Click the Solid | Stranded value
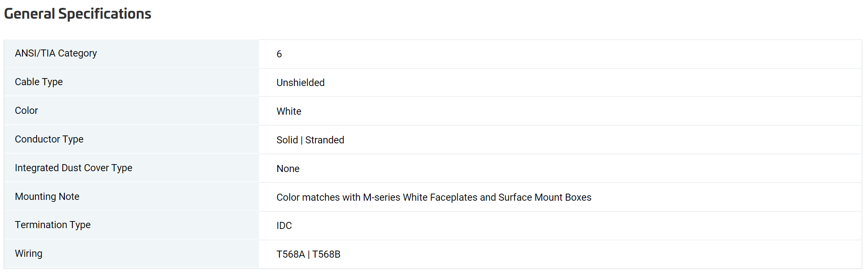This screenshot has width=868, height=273. [x=310, y=140]
